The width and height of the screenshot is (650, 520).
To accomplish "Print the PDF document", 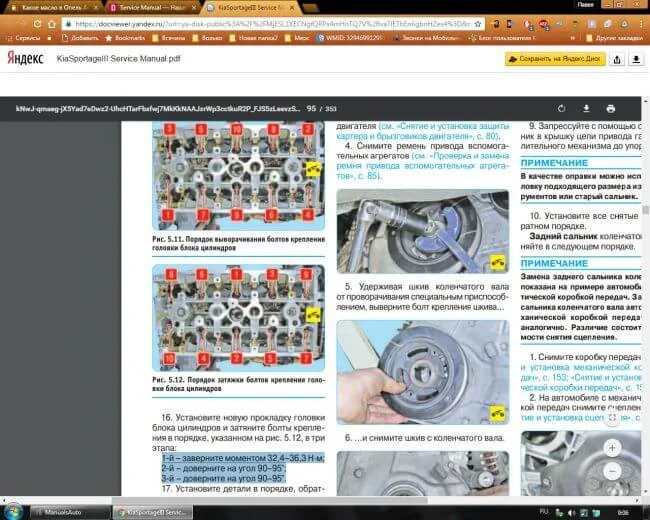I will (x=611, y=108).
